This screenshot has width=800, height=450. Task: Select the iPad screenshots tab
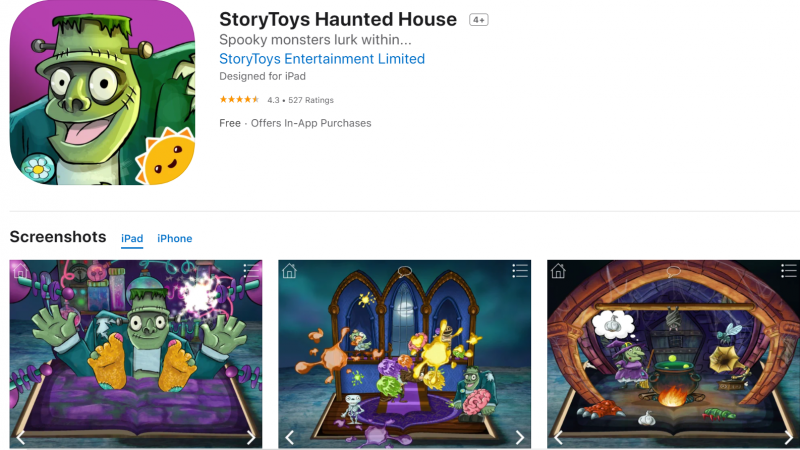132,238
